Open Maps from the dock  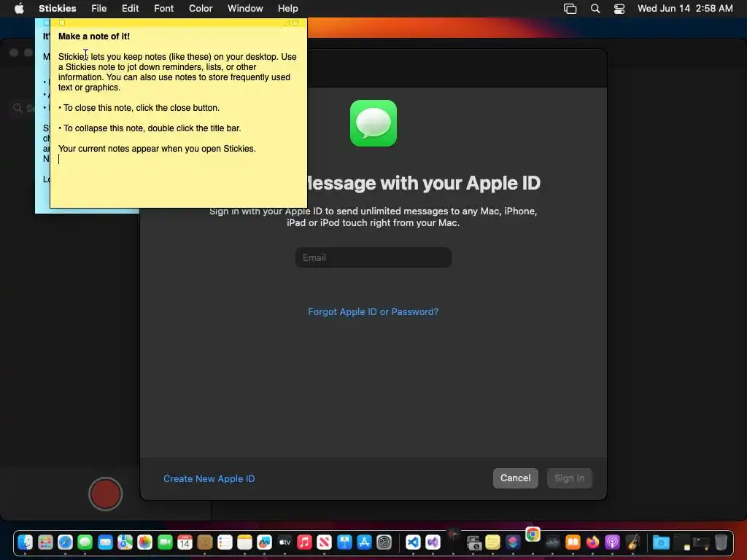(125, 542)
